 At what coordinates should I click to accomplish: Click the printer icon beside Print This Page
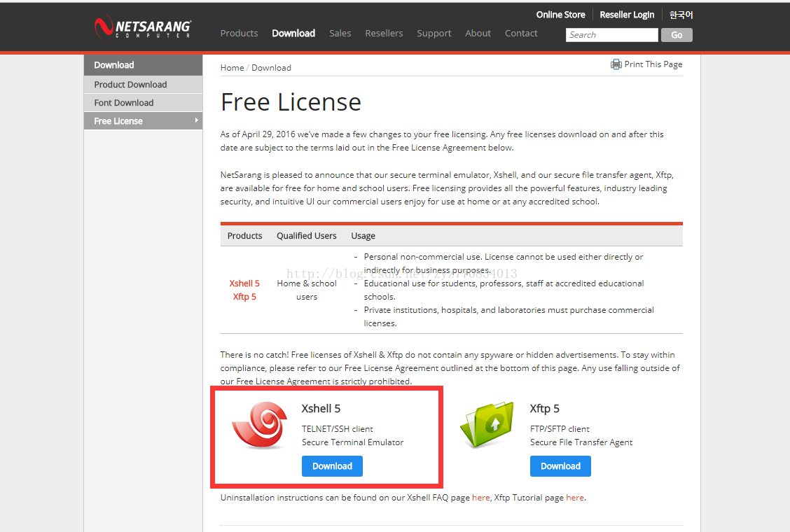coord(616,64)
